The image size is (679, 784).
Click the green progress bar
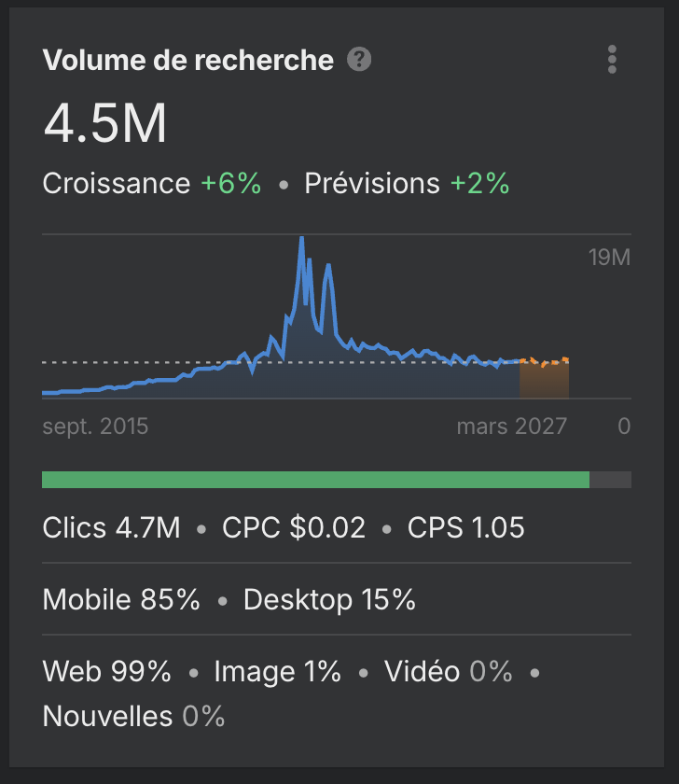(x=315, y=479)
